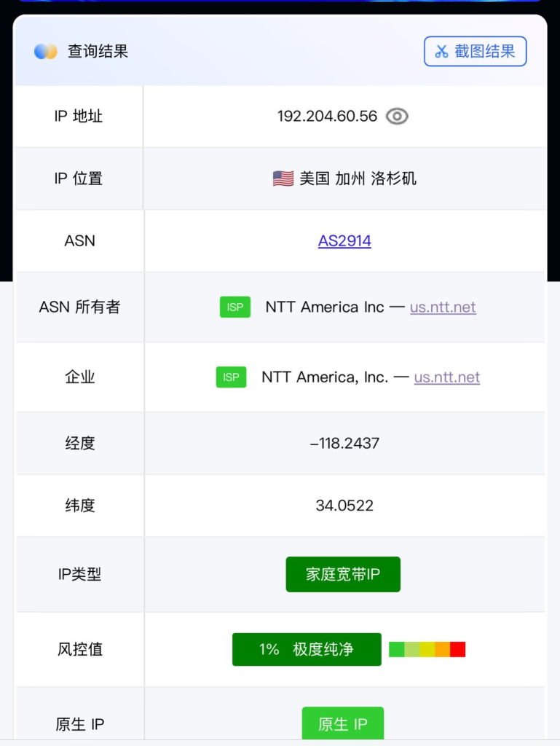Click the longitude value -118.2437
The image size is (560, 746).
(344, 444)
